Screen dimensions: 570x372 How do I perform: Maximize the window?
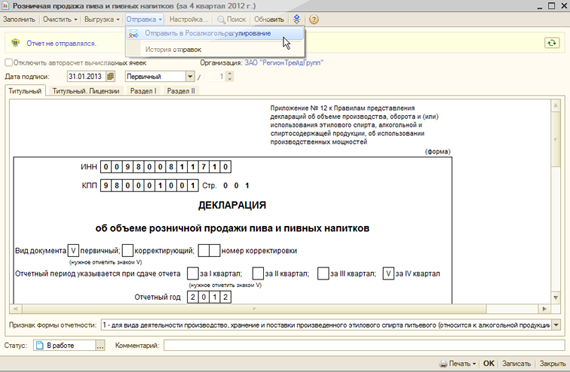[x=551, y=5]
